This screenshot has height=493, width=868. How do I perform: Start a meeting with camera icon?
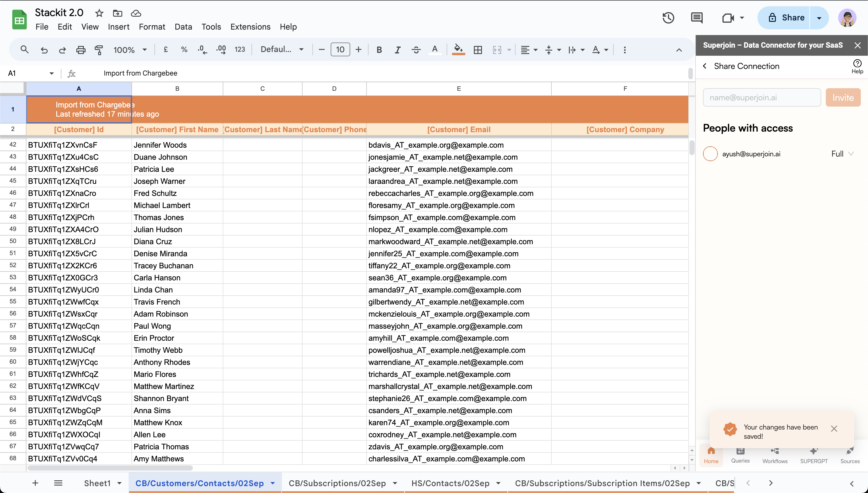[728, 18]
